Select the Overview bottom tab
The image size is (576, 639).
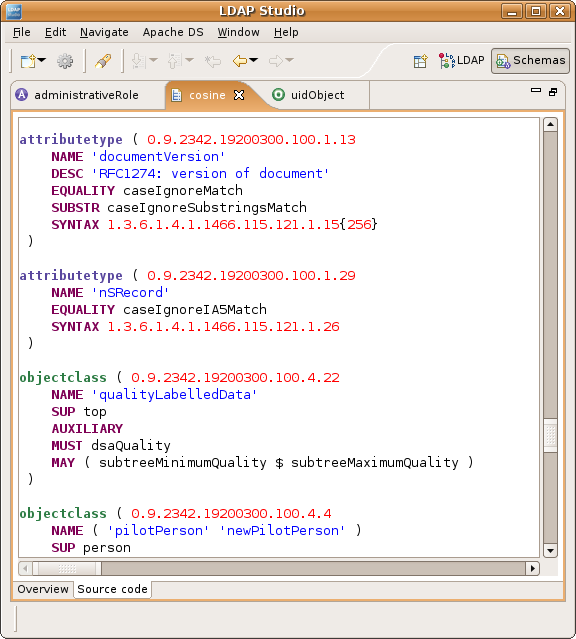[43, 589]
